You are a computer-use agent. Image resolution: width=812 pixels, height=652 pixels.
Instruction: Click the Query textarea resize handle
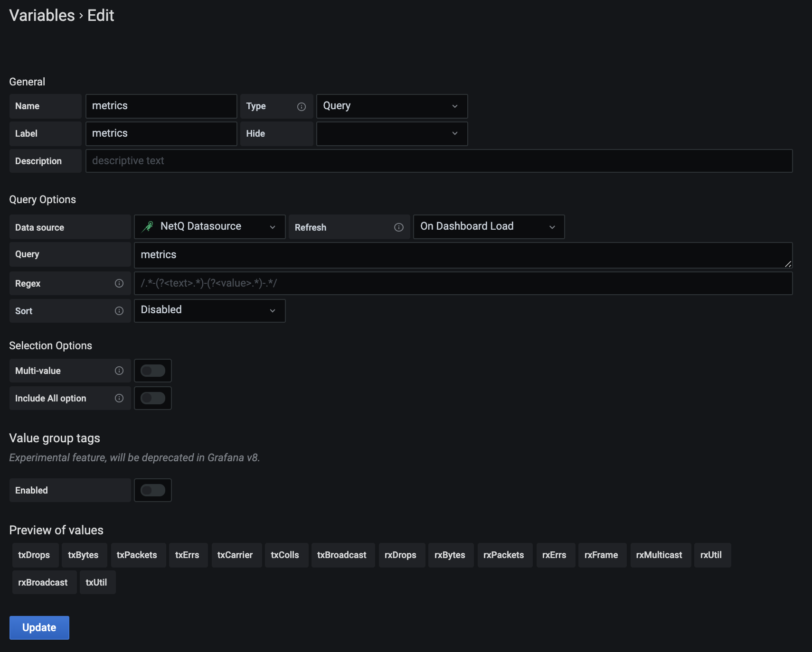pyautogui.click(x=788, y=264)
